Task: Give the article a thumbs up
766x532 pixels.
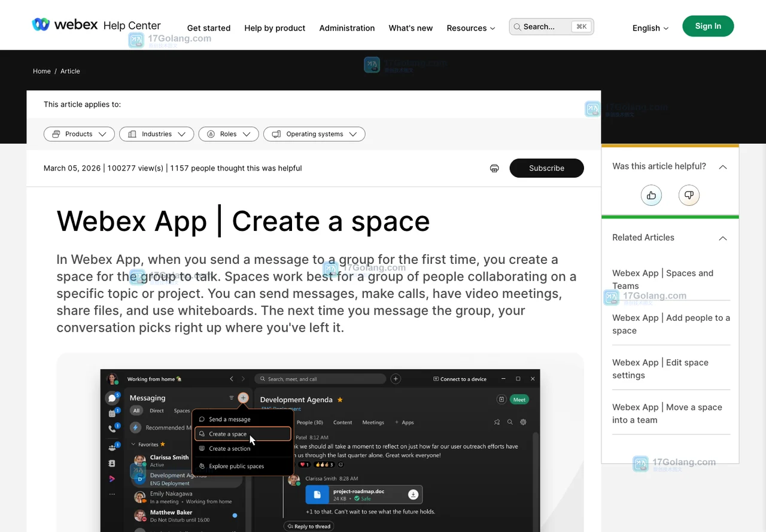Action: pyautogui.click(x=651, y=195)
